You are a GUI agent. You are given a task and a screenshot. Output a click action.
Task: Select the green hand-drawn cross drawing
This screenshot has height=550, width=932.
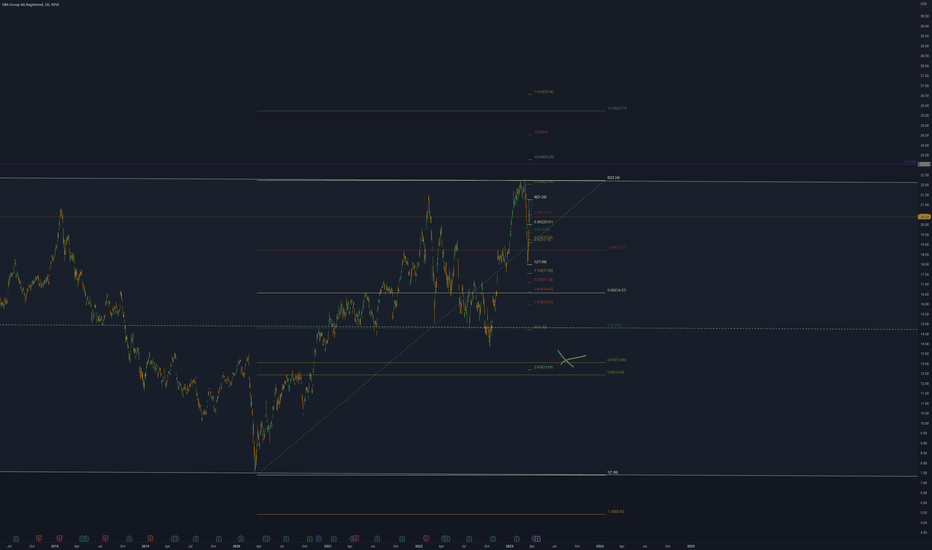[571, 359]
